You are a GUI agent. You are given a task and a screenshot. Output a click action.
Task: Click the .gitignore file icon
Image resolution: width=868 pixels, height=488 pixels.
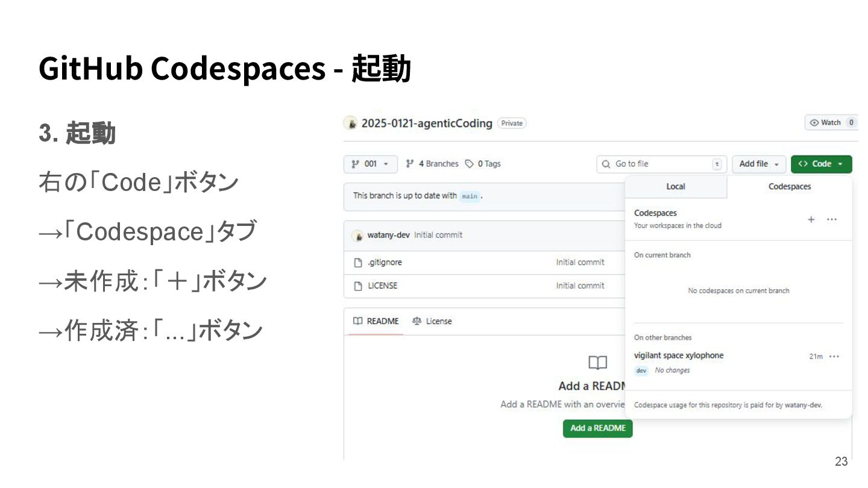[x=357, y=263]
